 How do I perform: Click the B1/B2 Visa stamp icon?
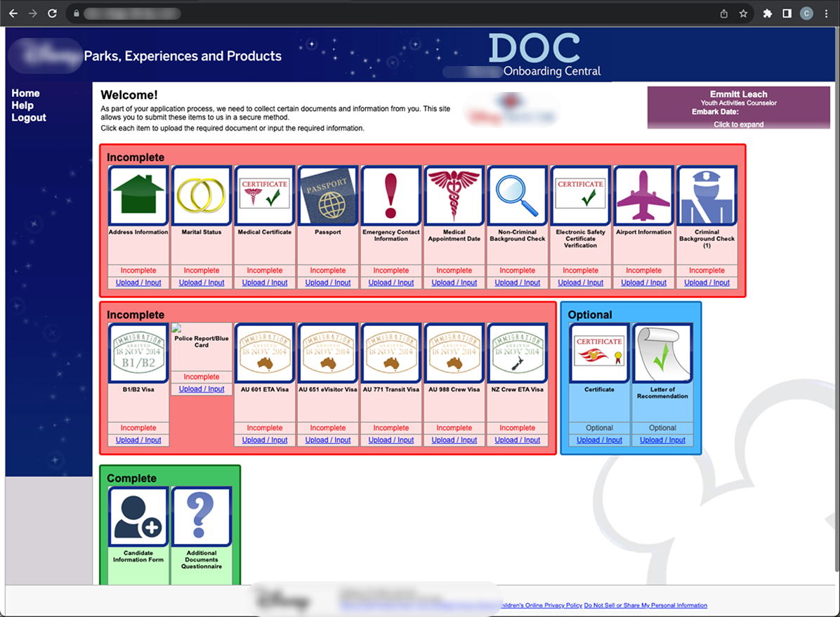[138, 353]
